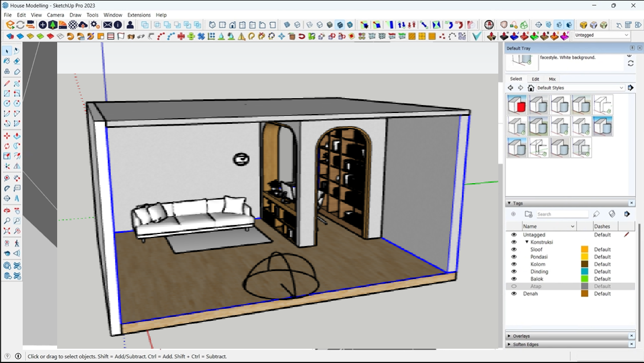The image size is (644, 363).
Task: Click the Styles forward arrow button
Action: click(x=521, y=88)
